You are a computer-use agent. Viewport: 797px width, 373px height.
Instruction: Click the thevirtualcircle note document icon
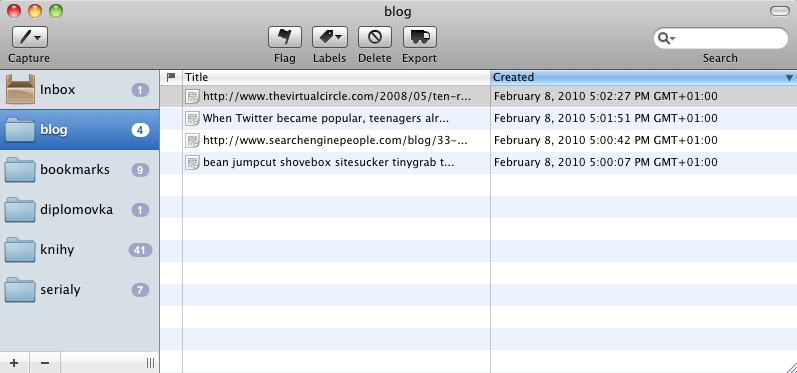(x=193, y=96)
